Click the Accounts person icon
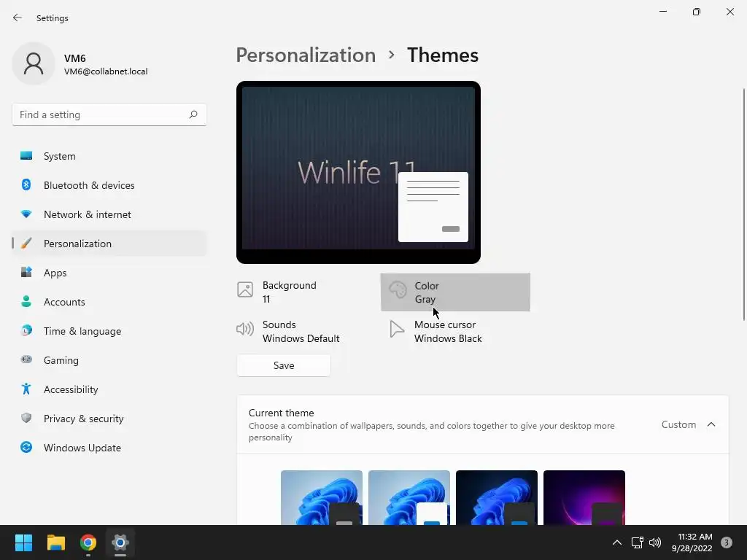Screen dimensions: 747x560 point(26,301)
